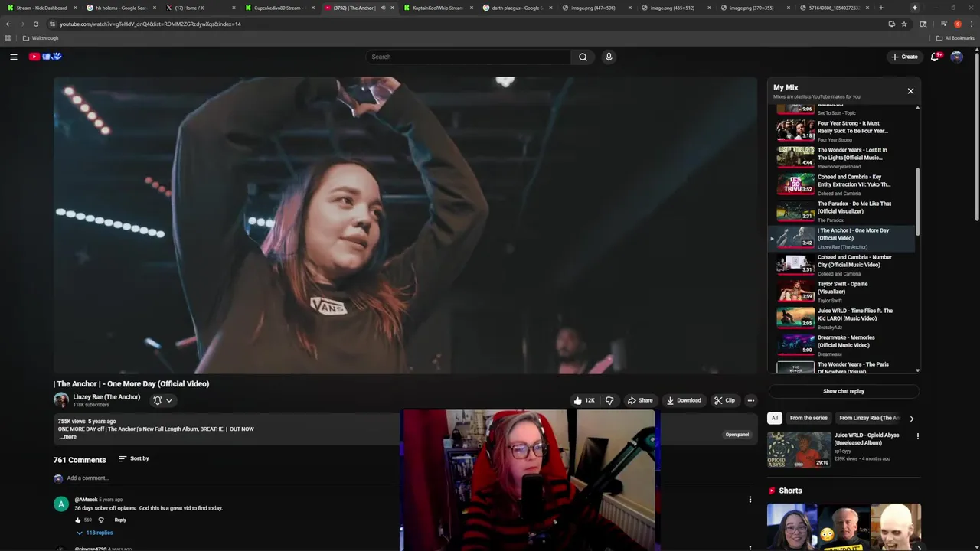Viewport: 980px width, 551px height.
Task: Open the Apps grid in bookmarks bar
Action: [8, 38]
